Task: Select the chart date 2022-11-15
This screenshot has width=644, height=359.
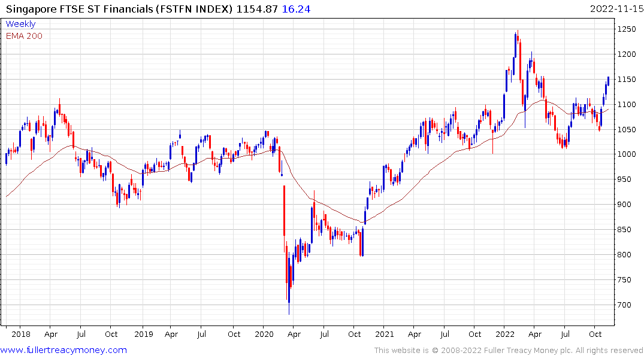Action: pyautogui.click(x=616, y=9)
